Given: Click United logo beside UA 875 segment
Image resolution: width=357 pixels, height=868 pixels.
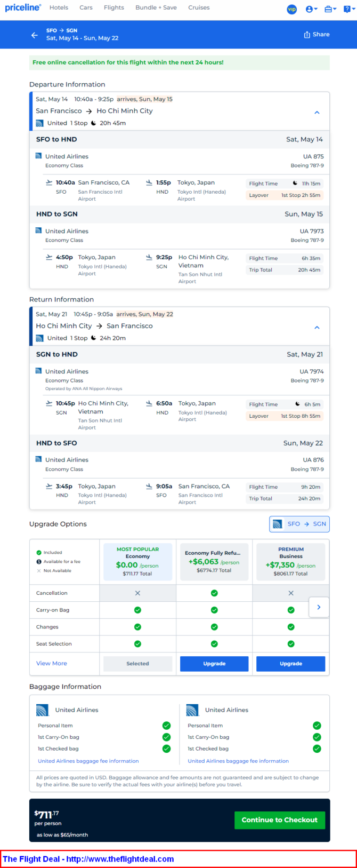Looking at the screenshot, I should click(38, 156).
